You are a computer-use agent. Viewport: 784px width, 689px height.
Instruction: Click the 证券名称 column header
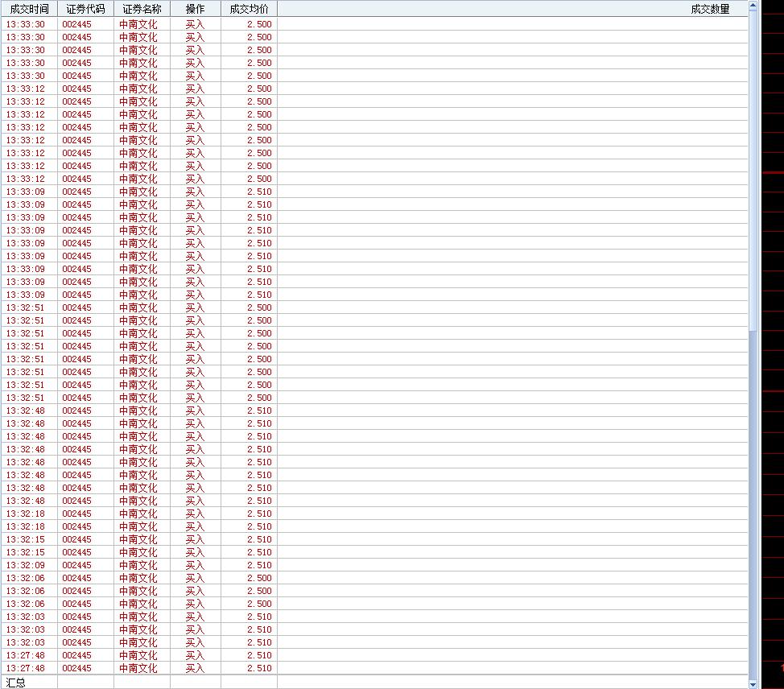click(142, 9)
